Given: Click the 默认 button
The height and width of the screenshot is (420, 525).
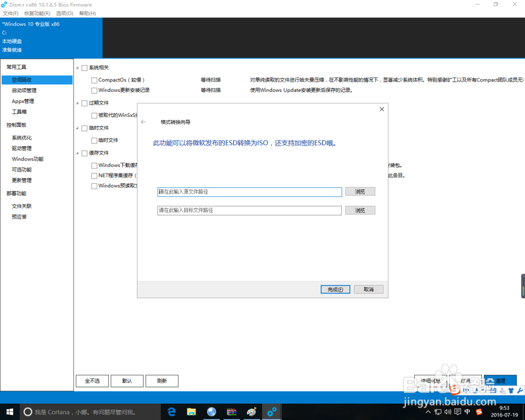Looking at the screenshot, I should 127,381.
